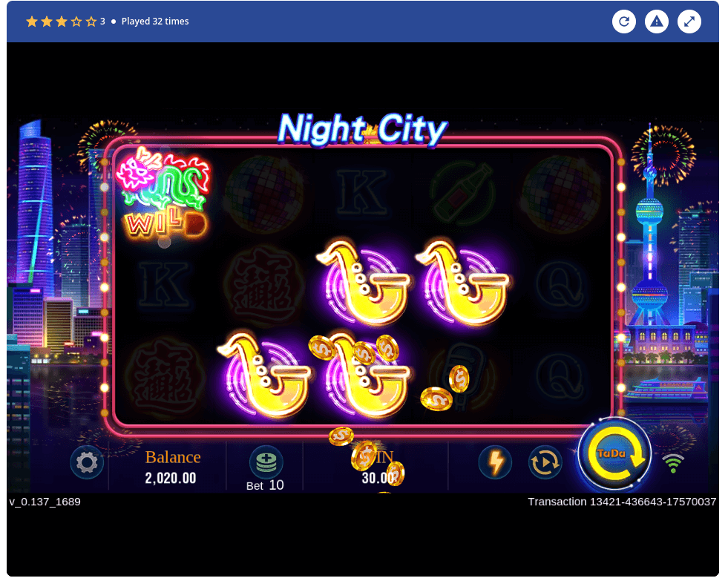Image resolution: width=728 pixels, height=581 pixels.
Task: Click the first rating star
Action: pyautogui.click(x=32, y=22)
